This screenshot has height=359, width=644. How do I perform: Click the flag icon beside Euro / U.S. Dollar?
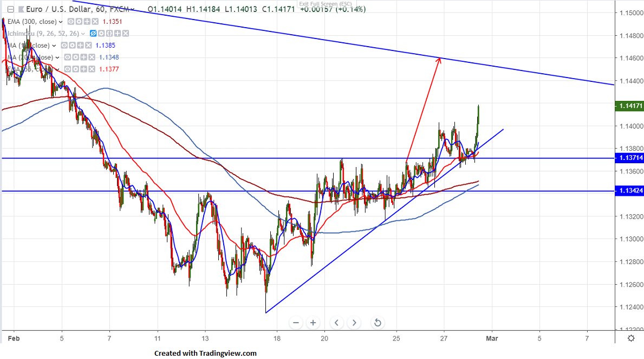click(21, 9)
